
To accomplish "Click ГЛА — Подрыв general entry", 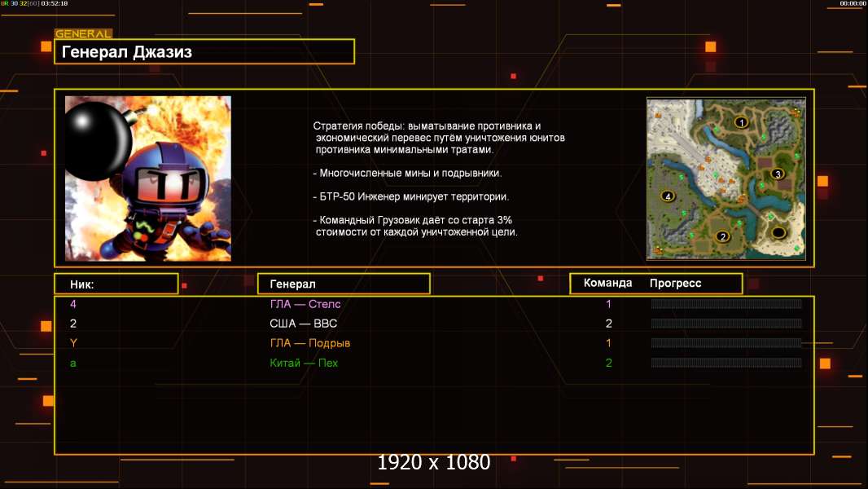I will [310, 343].
